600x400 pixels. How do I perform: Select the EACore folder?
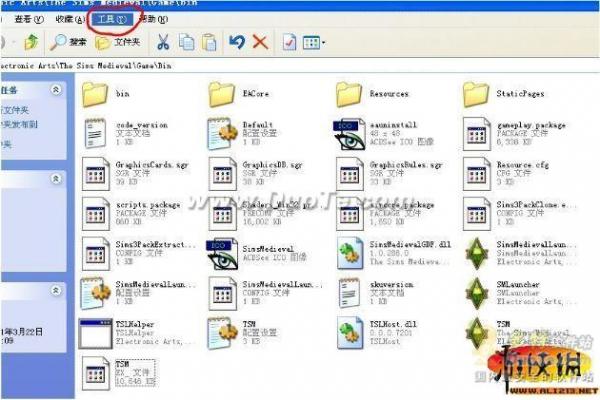click(239, 95)
